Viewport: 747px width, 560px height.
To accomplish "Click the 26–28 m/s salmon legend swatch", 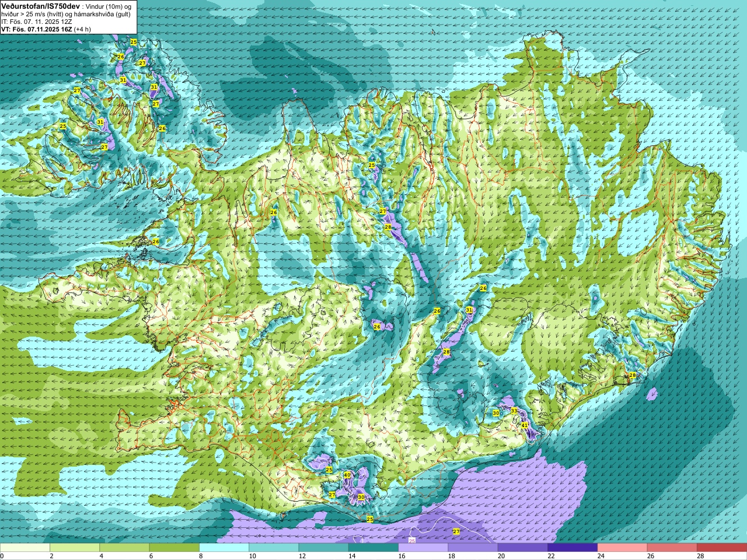I will (x=672, y=548).
